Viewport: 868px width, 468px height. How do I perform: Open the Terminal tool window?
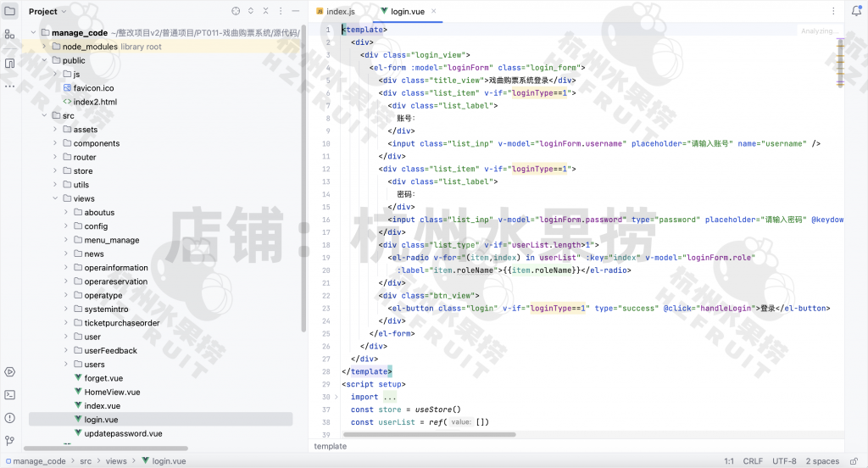(x=9, y=394)
